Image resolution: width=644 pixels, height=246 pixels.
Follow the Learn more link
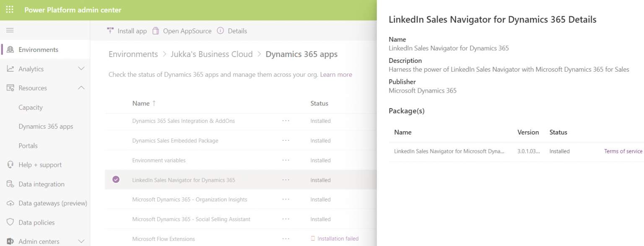[336, 75]
